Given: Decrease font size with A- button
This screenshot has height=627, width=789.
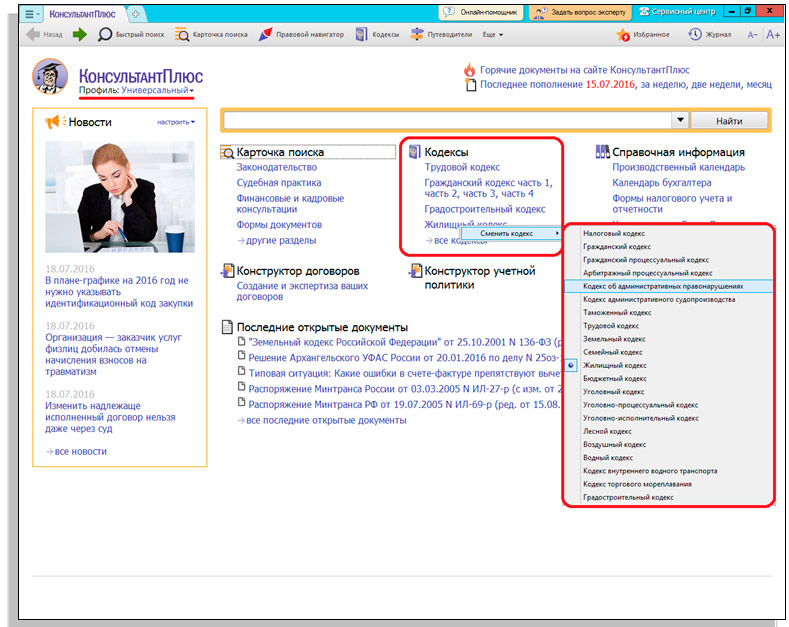Looking at the screenshot, I should click(x=752, y=34).
